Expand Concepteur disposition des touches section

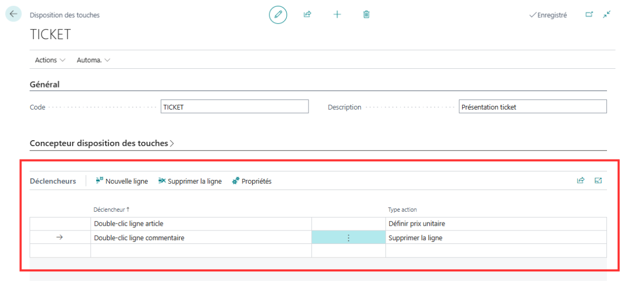click(102, 143)
